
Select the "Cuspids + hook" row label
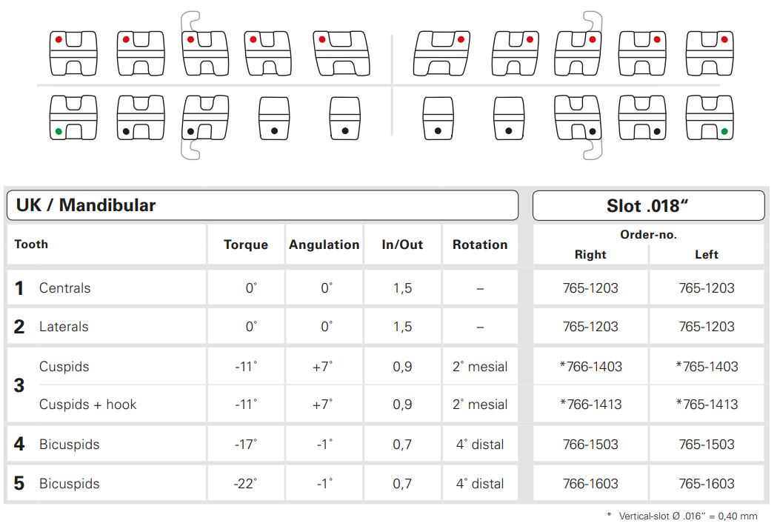click(x=88, y=405)
